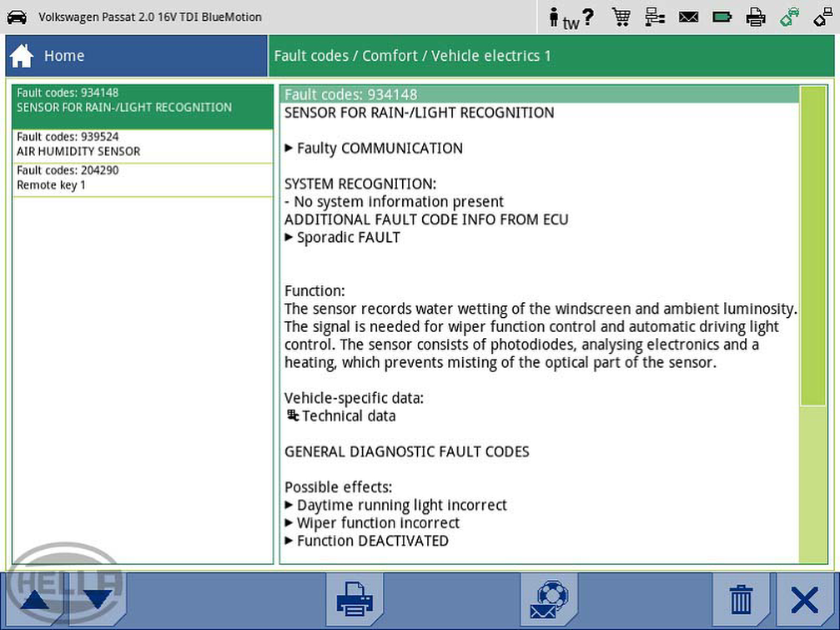Screen dimensions: 840x630
Task: Close the fault codes view
Action: coord(805,600)
